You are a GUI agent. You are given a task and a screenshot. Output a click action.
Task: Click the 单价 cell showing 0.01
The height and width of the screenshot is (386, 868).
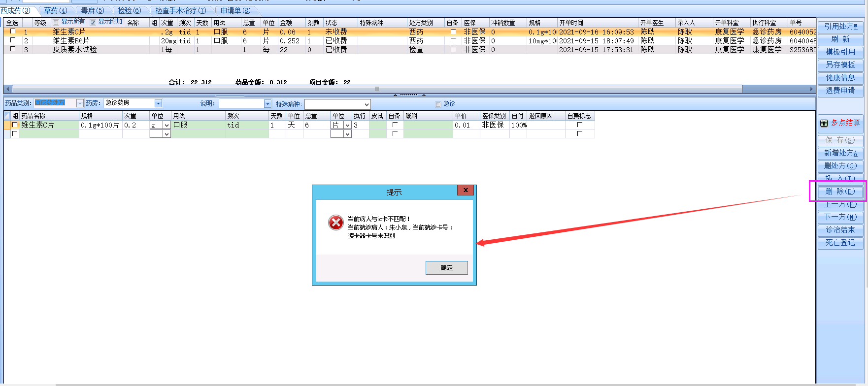pyautogui.click(x=466, y=125)
